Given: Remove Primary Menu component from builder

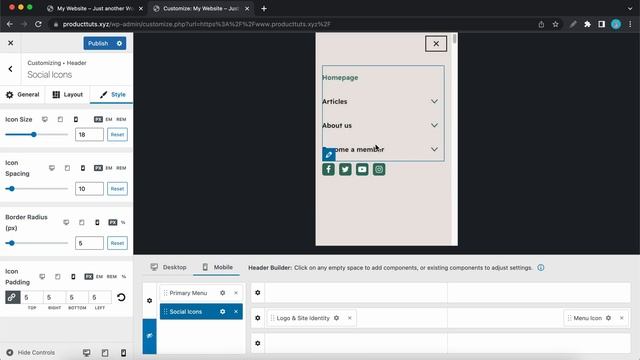Looking at the screenshot, I should pyautogui.click(x=236, y=293).
